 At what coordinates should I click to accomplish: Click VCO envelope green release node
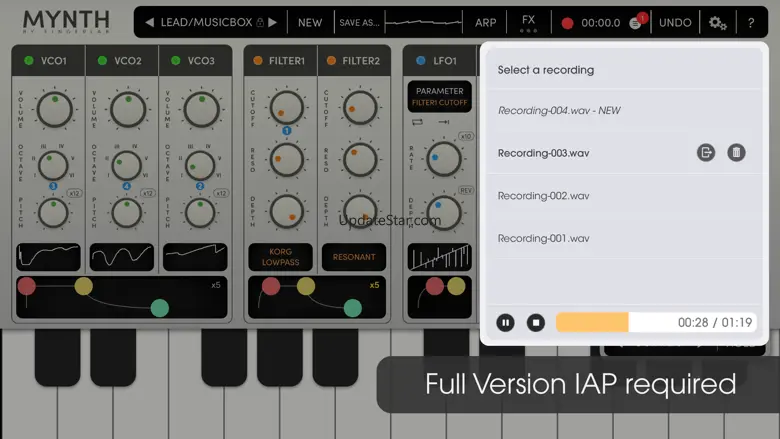pyautogui.click(x=160, y=308)
